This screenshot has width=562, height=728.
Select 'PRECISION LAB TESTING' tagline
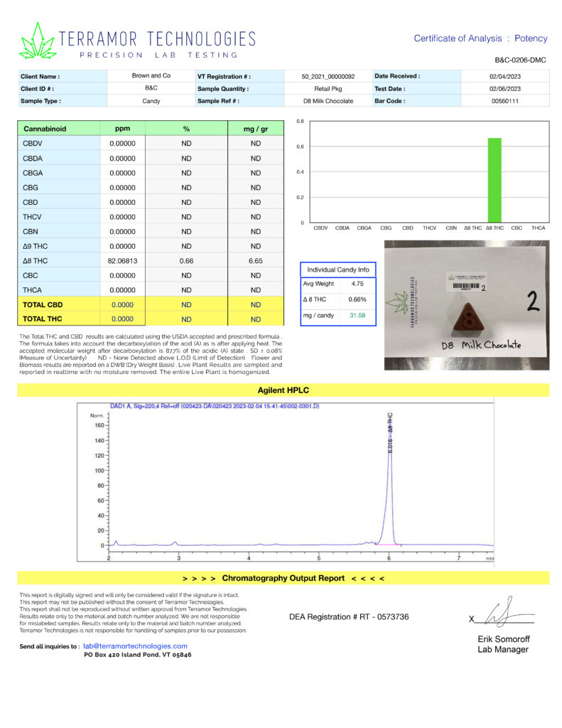click(x=158, y=55)
